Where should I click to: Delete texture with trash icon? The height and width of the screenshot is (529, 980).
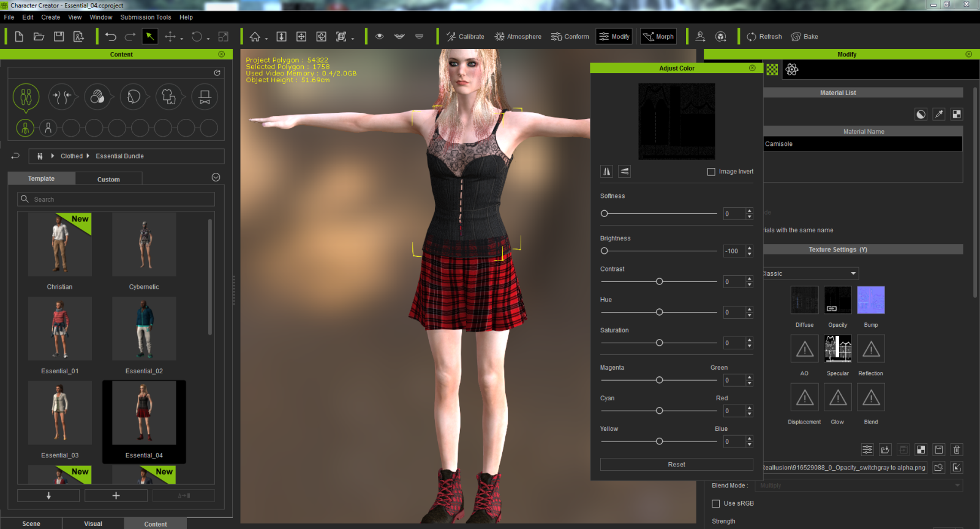(x=957, y=450)
